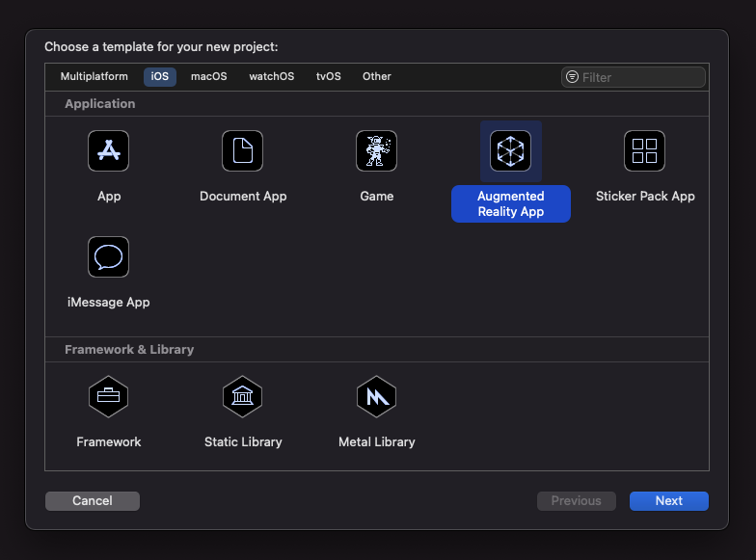The width and height of the screenshot is (756, 560).
Task: Click the Next button
Action: point(668,501)
